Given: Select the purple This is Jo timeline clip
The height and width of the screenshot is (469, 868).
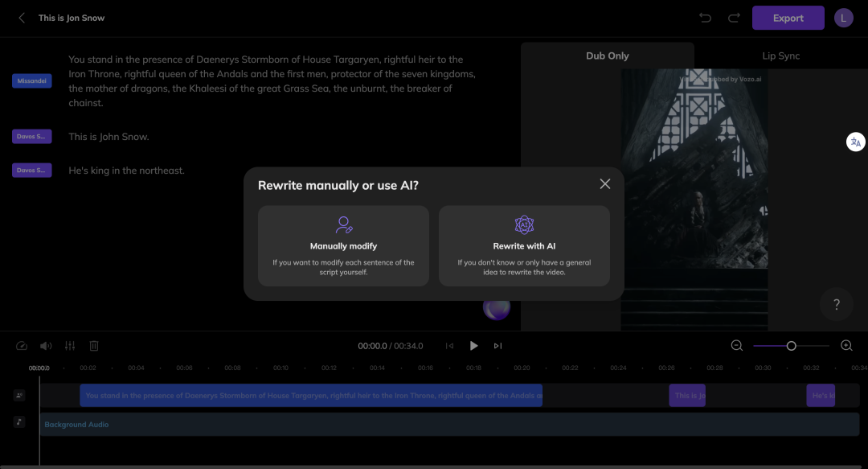Looking at the screenshot, I should point(687,395).
